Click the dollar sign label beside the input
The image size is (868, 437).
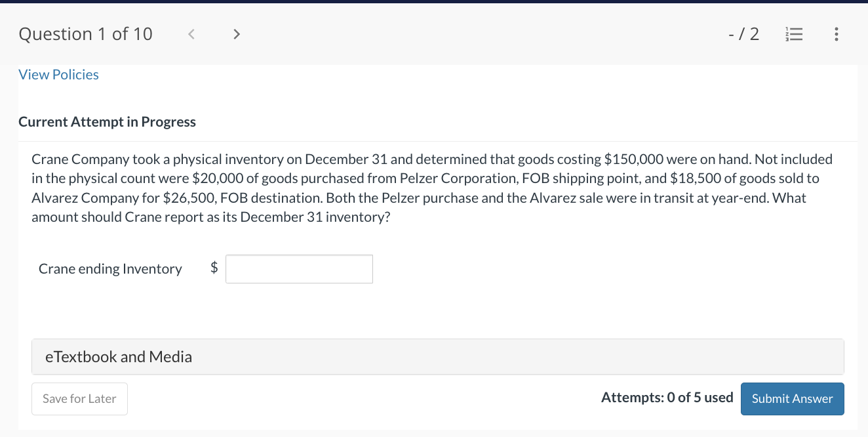(213, 268)
